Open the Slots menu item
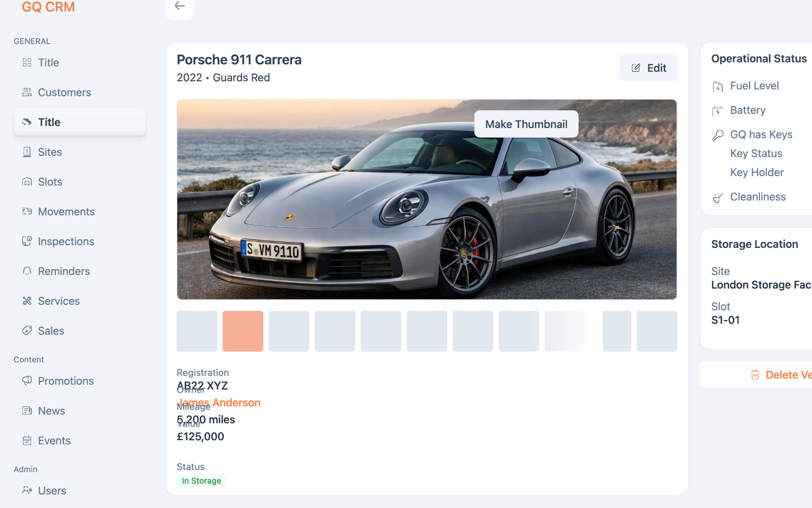 (x=80, y=182)
